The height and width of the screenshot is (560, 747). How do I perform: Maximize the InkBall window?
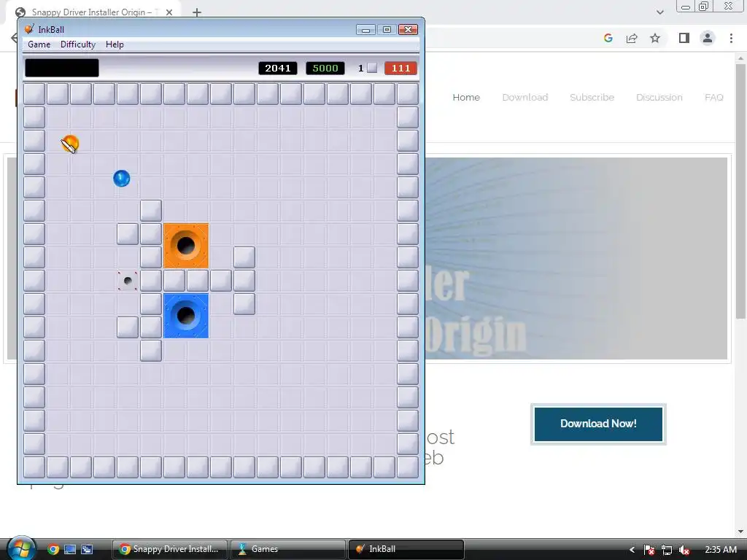387,29
